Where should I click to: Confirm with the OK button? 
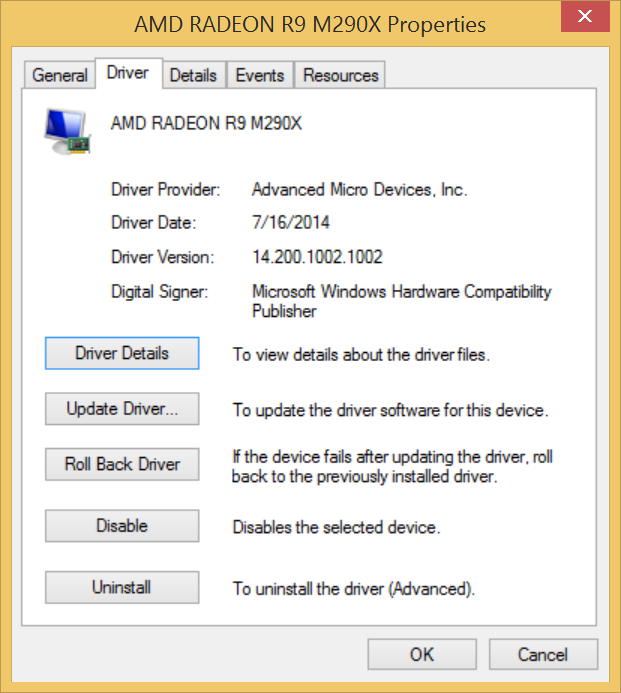tap(422, 655)
